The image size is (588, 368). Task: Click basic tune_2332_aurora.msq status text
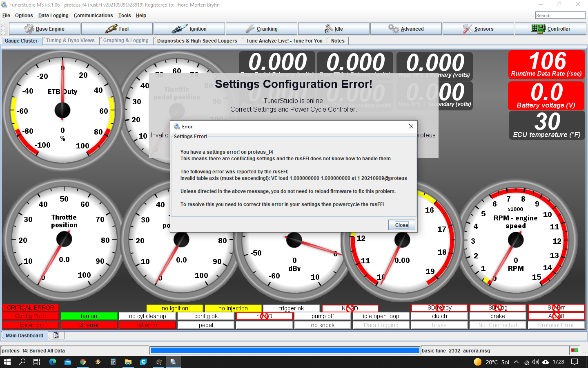(x=456, y=350)
